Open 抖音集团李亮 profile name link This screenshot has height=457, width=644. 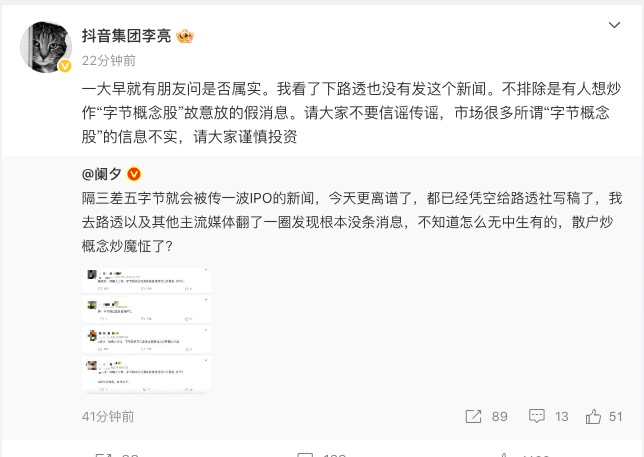(x=126, y=36)
